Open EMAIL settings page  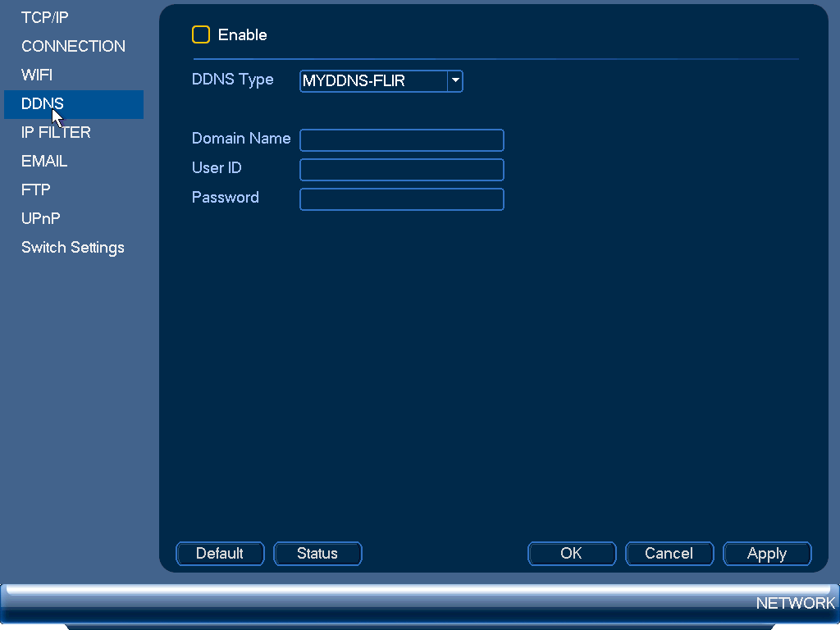tap(44, 162)
